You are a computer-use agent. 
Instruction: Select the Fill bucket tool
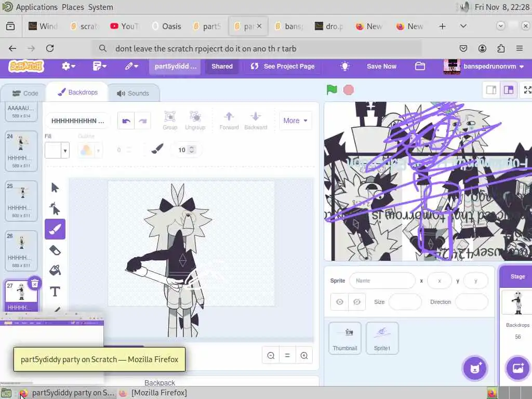[55, 270]
